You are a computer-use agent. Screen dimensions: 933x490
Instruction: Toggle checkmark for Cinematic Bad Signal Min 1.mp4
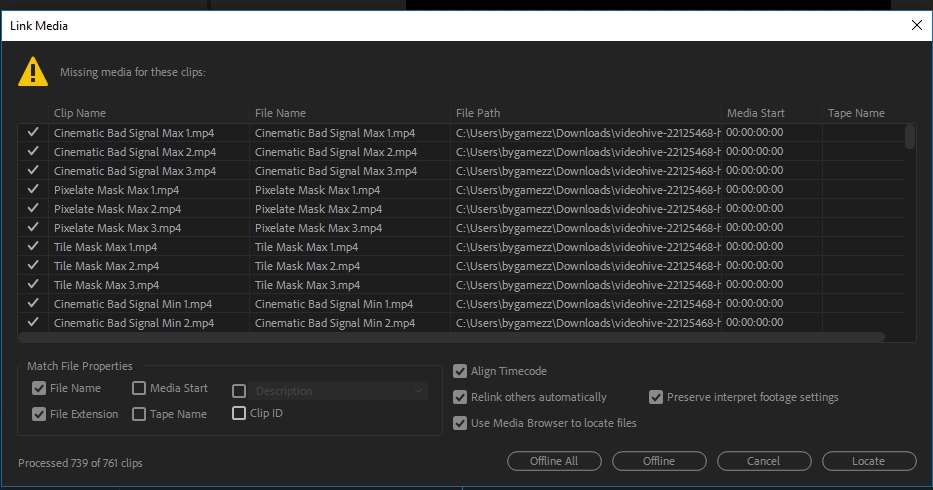[x=33, y=304]
